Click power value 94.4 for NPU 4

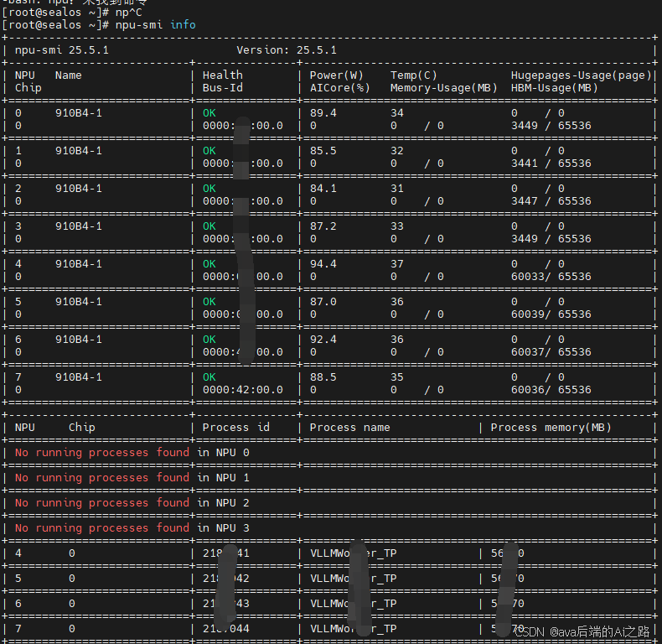click(x=323, y=264)
